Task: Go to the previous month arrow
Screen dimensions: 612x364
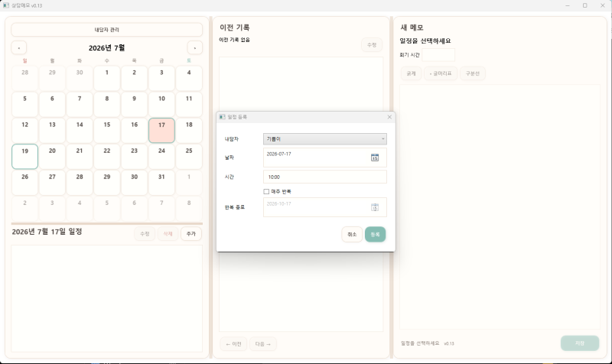Action: [x=18, y=48]
